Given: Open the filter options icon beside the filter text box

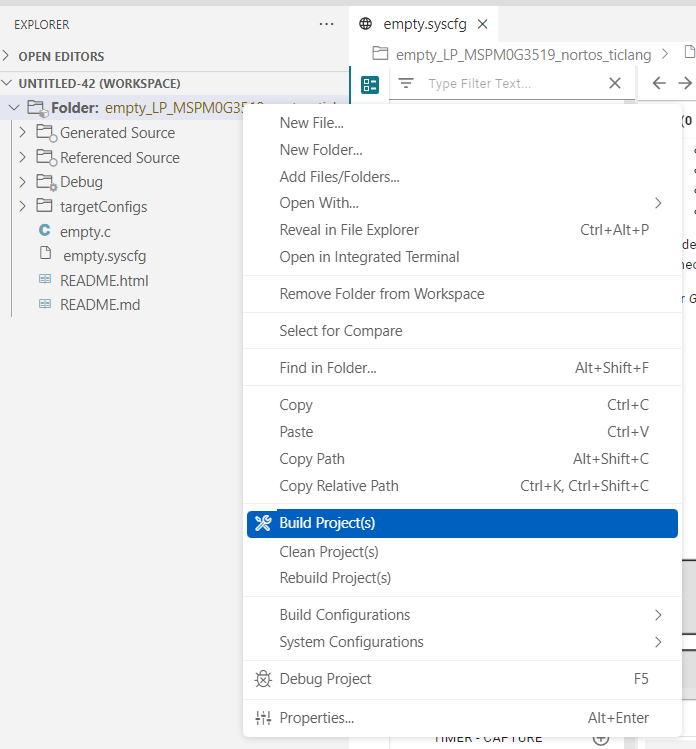Looking at the screenshot, I should (406, 84).
